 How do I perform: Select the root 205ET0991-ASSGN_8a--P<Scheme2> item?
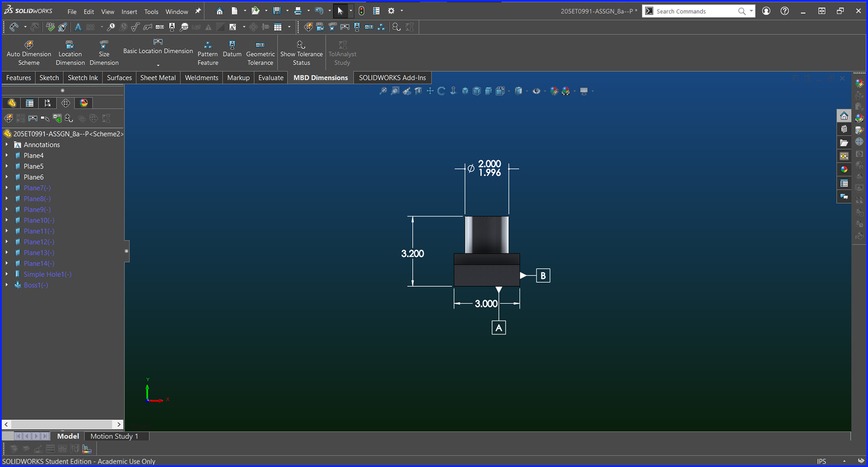click(x=63, y=134)
